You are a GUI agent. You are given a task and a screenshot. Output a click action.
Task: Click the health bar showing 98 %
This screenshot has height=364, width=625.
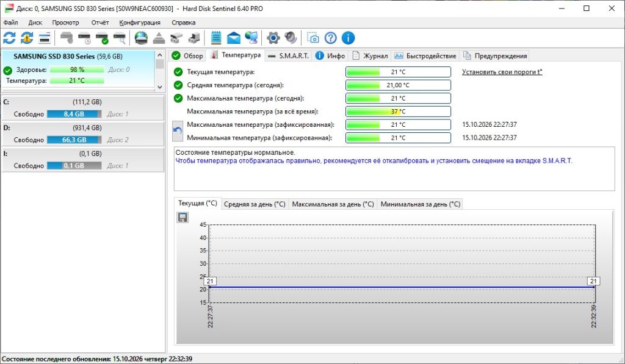pyautogui.click(x=77, y=70)
